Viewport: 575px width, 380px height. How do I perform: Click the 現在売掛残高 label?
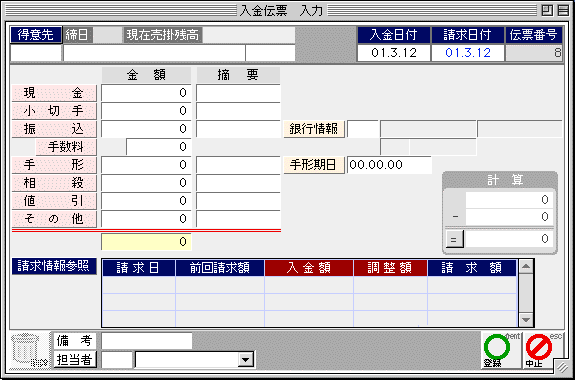[163, 35]
